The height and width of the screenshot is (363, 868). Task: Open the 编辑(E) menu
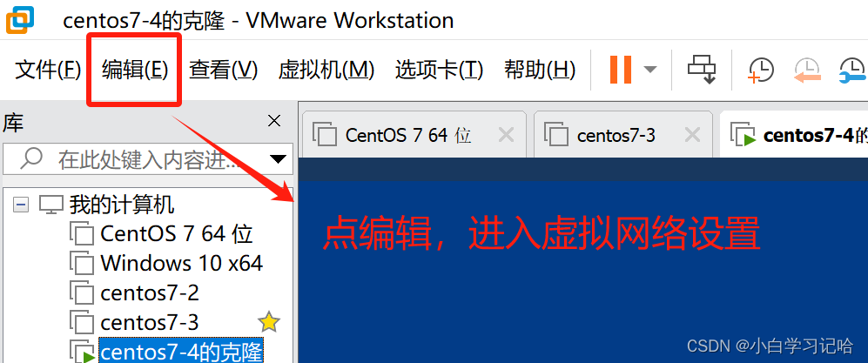pyautogui.click(x=135, y=70)
